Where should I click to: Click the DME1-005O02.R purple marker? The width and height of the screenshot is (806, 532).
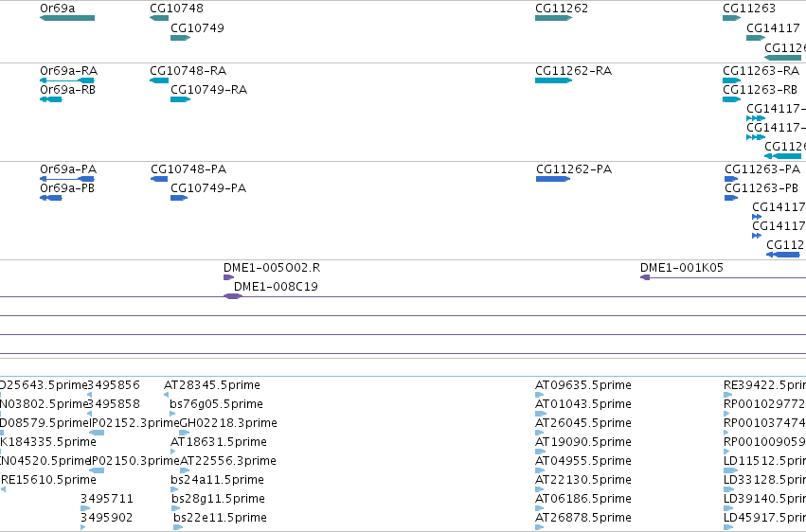[x=229, y=277]
